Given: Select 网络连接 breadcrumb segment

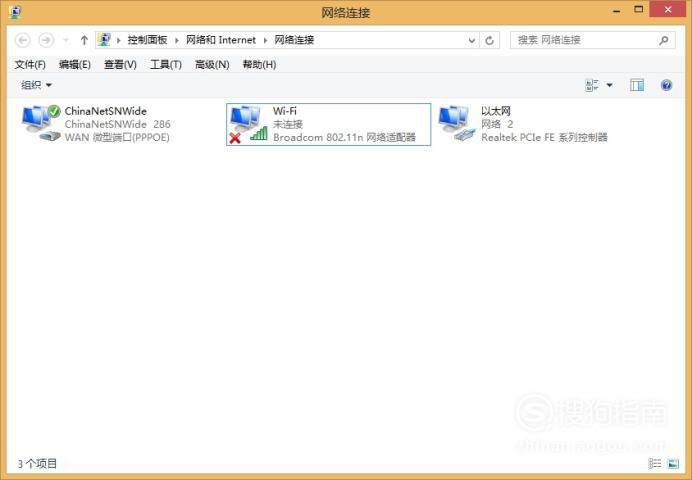Looking at the screenshot, I should 294,40.
